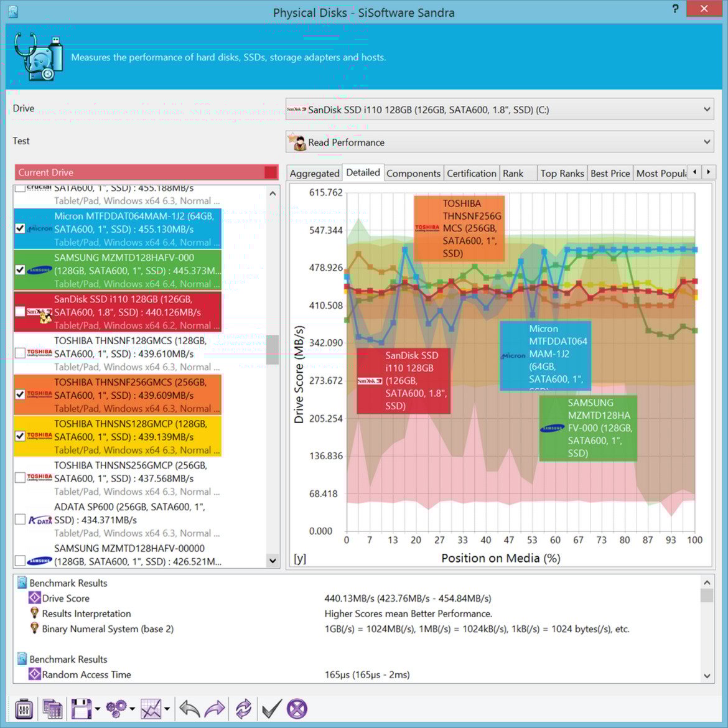Click the second Benchmark Results section icon
Screen dimensions: 728x728
(x=22, y=658)
